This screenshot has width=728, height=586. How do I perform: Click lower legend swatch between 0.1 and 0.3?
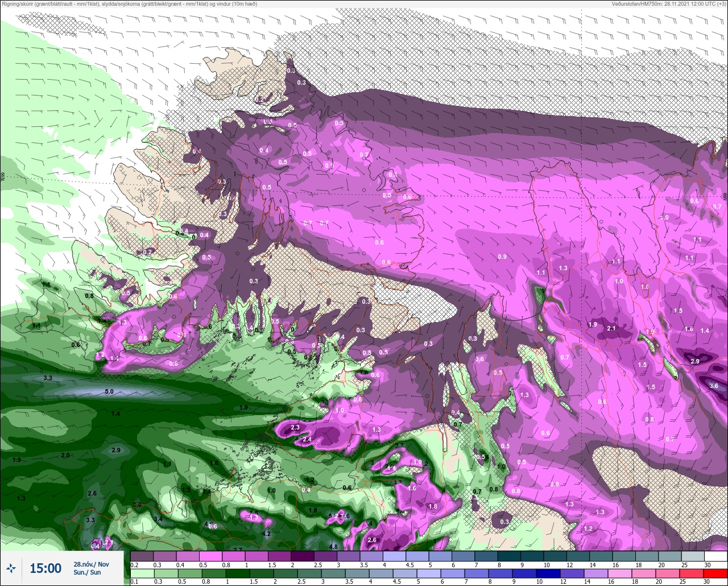click(x=142, y=573)
